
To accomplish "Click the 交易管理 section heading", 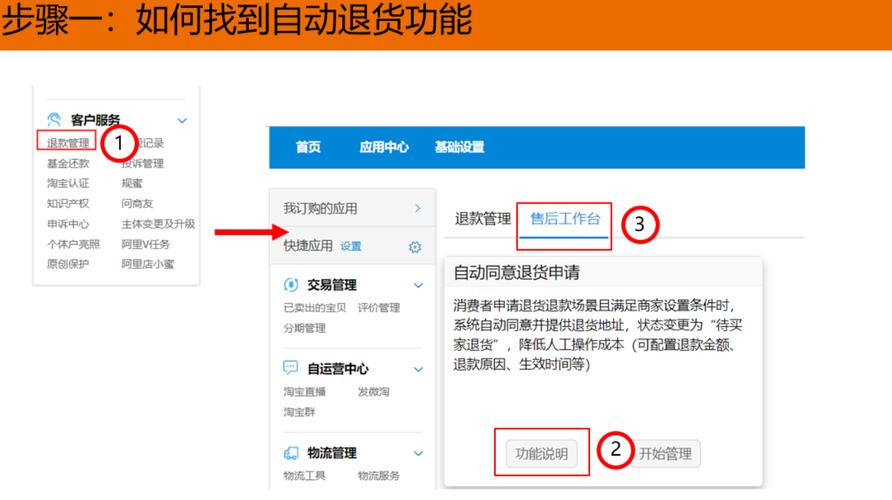I will pos(332,284).
